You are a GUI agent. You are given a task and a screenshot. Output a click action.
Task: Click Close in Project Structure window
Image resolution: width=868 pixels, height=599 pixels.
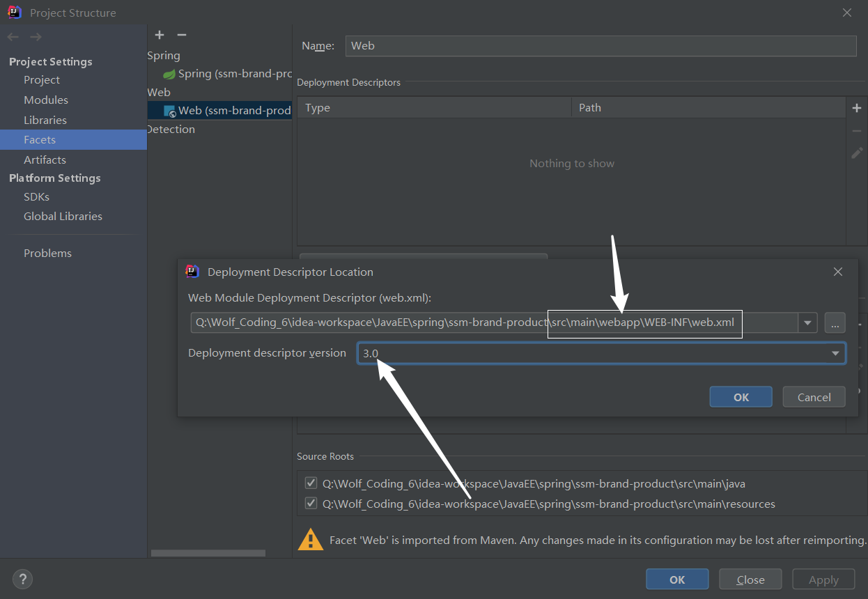[x=750, y=579]
